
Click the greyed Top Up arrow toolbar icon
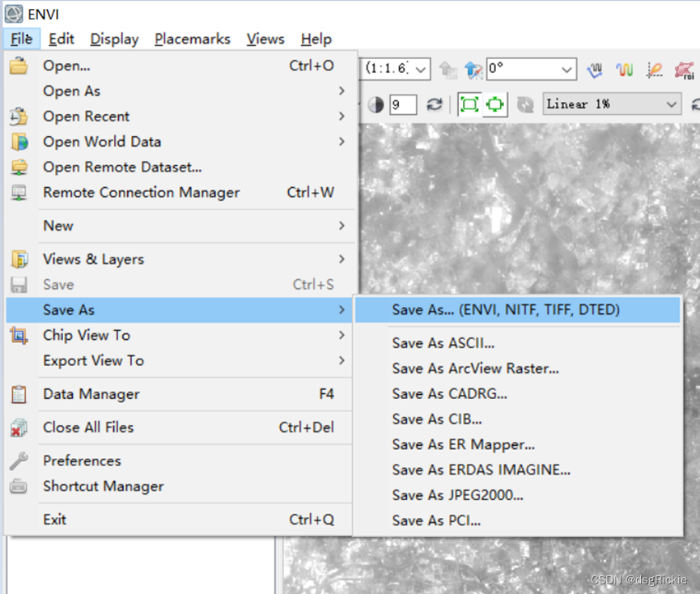click(x=448, y=69)
